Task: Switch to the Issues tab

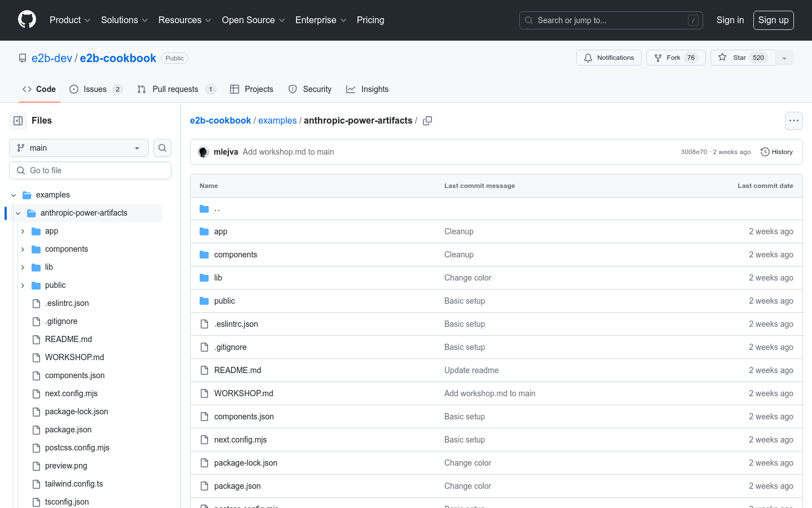Action: [95, 89]
